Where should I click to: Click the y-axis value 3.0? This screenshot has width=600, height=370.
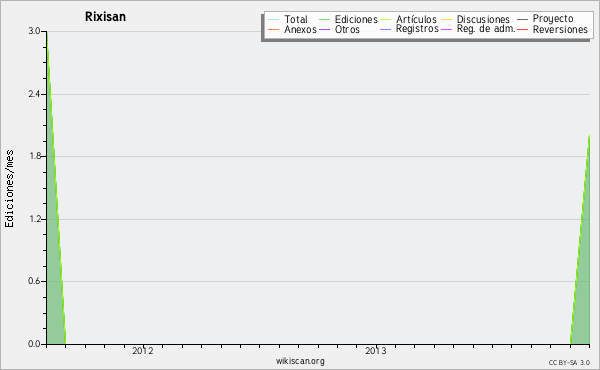pos(34,31)
